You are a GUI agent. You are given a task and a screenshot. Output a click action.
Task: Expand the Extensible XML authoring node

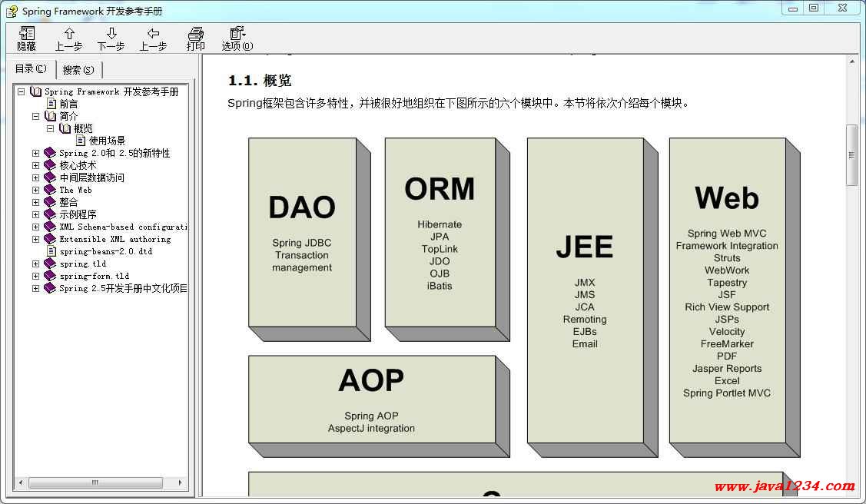pos(36,240)
